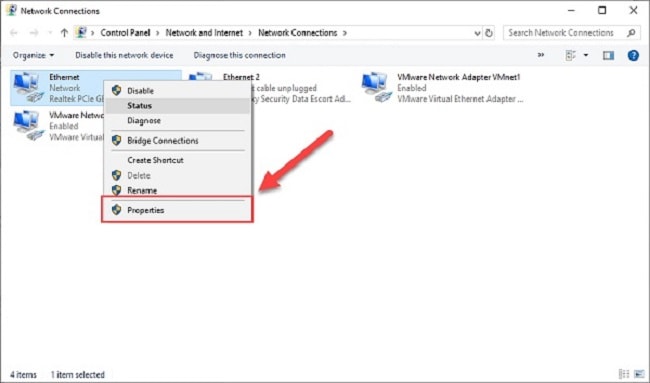Expand the address bar history dropdown
The width and height of the screenshot is (650, 383).
click(x=477, y=33)
